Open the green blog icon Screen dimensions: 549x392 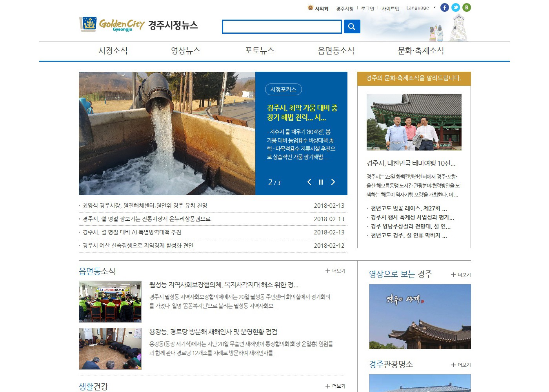(466, 7)
